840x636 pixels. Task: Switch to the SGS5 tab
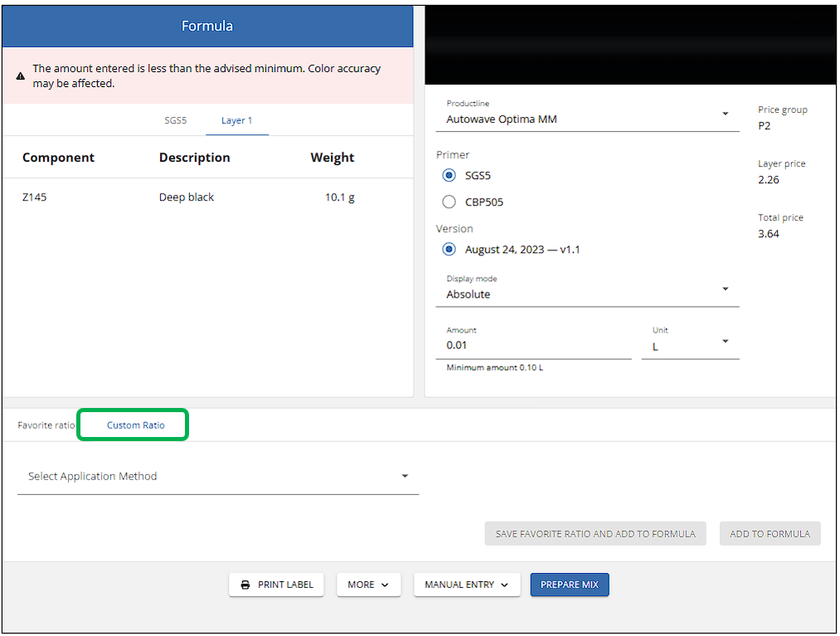click(x=175, y=120)
